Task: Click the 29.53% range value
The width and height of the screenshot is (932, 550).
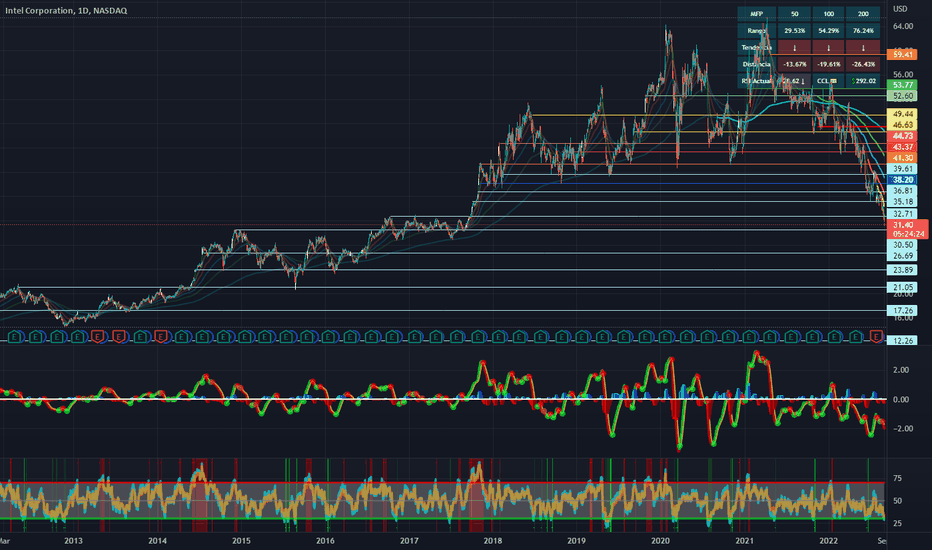Action: (x=795, y=30)
